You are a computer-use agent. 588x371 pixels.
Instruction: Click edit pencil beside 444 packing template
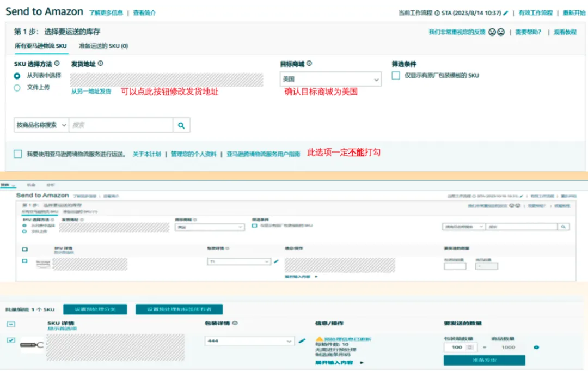point(302,341)
